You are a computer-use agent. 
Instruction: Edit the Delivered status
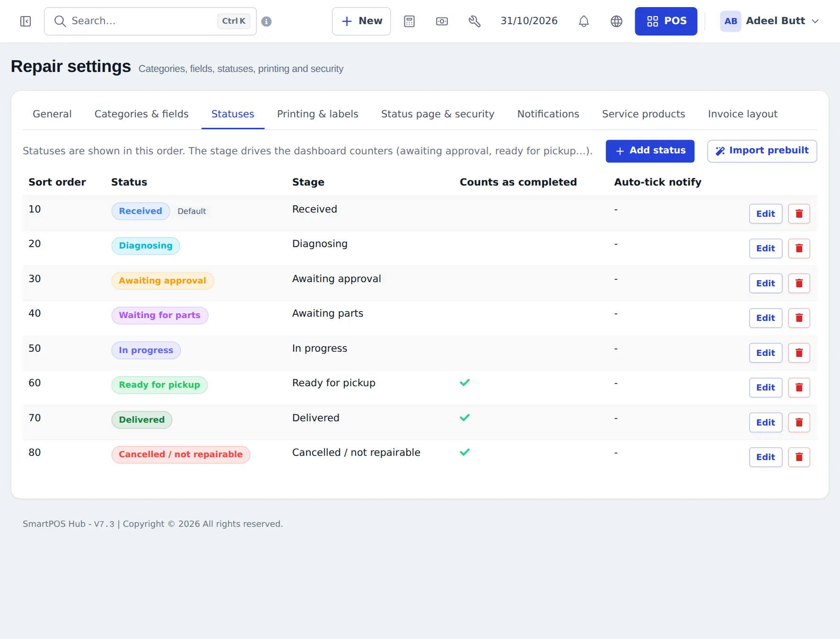click(766, 422)
